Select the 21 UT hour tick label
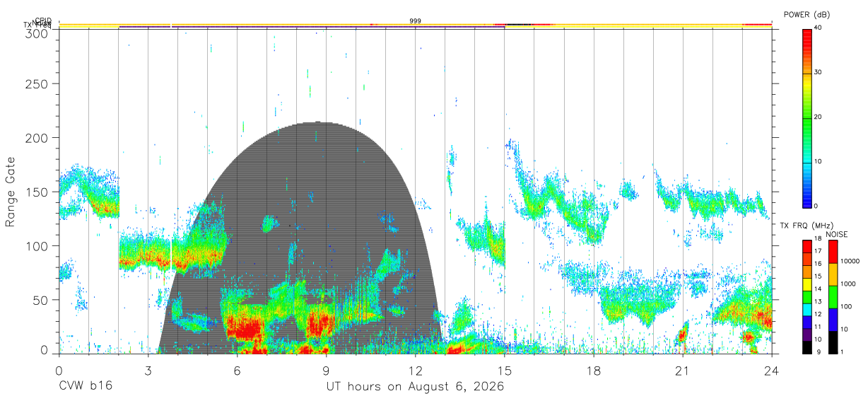 coord(683,369)
